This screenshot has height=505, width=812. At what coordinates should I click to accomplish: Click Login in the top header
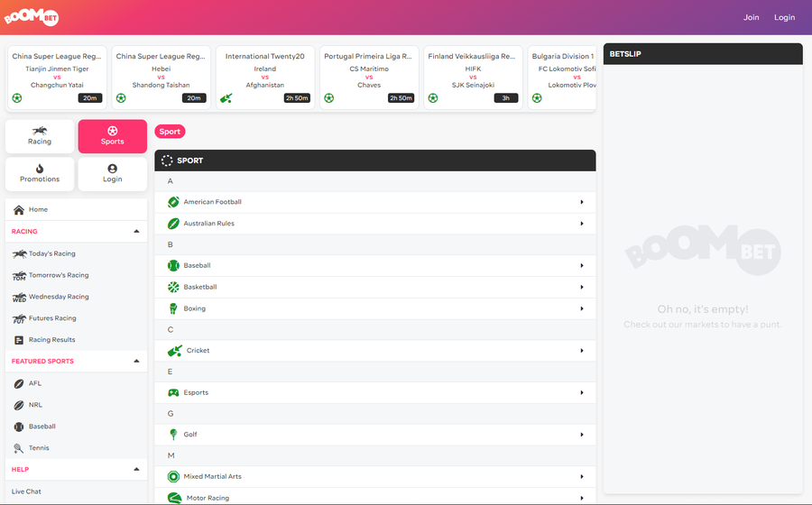(785, 17)
